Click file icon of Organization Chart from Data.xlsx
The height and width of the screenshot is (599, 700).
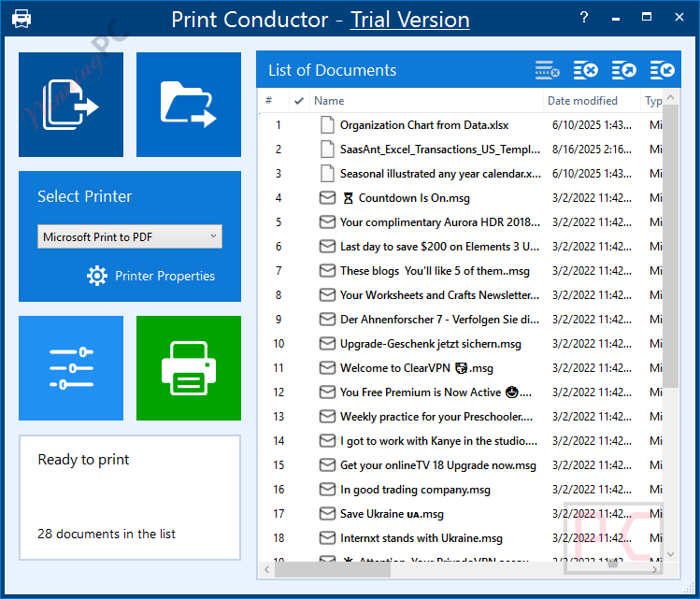coord(327,125)
